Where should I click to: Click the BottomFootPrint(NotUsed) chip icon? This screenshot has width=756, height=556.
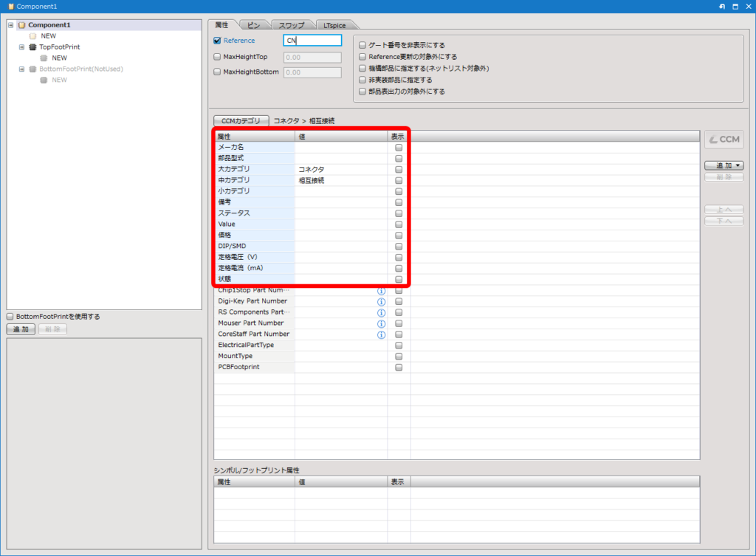[32, 69]
